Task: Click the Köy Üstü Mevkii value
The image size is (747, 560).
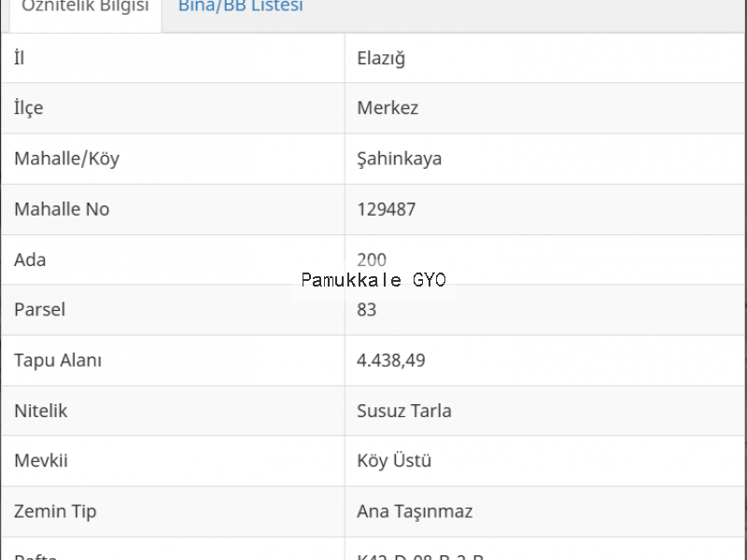Action: click(x=394, y=461)
